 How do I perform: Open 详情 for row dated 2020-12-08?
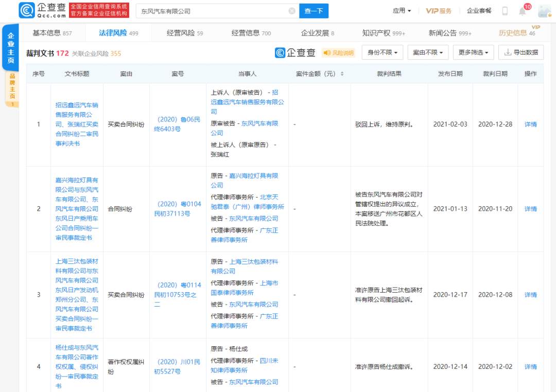coord(530,295)
